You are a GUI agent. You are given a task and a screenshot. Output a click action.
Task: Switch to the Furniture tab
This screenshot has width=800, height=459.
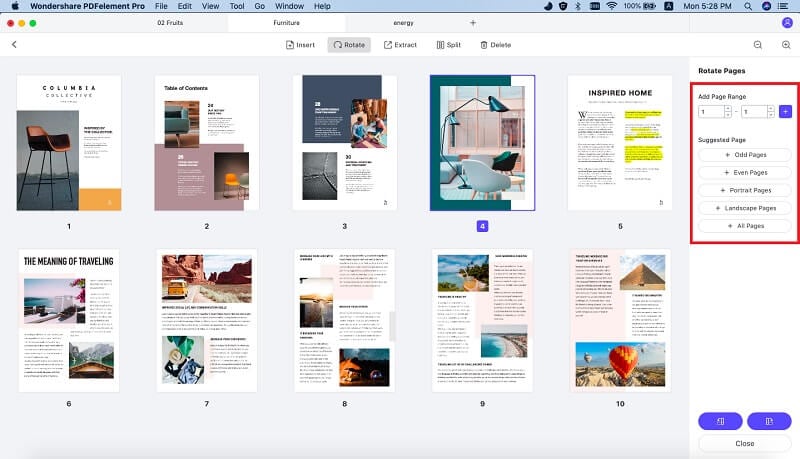[x=286, y=22]
